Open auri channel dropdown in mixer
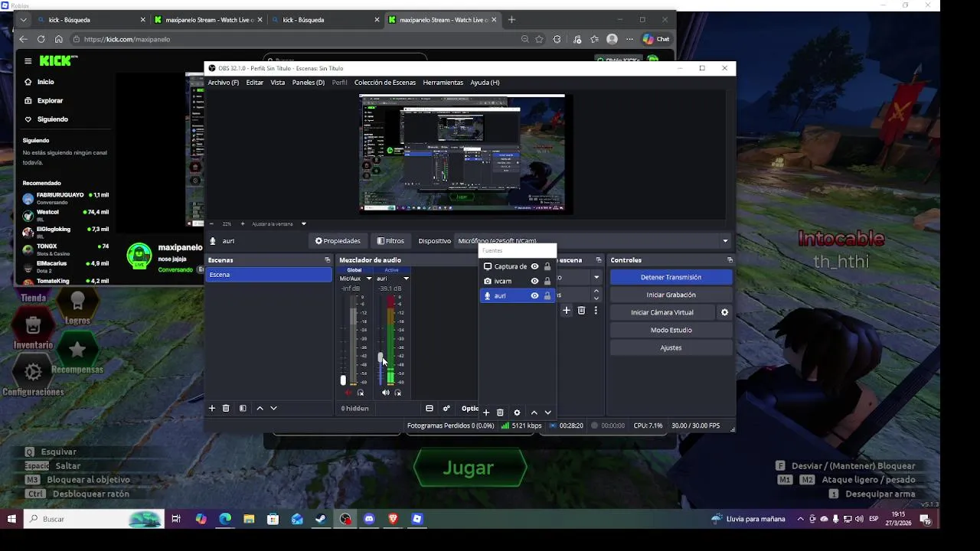 (x=406, y=279)
